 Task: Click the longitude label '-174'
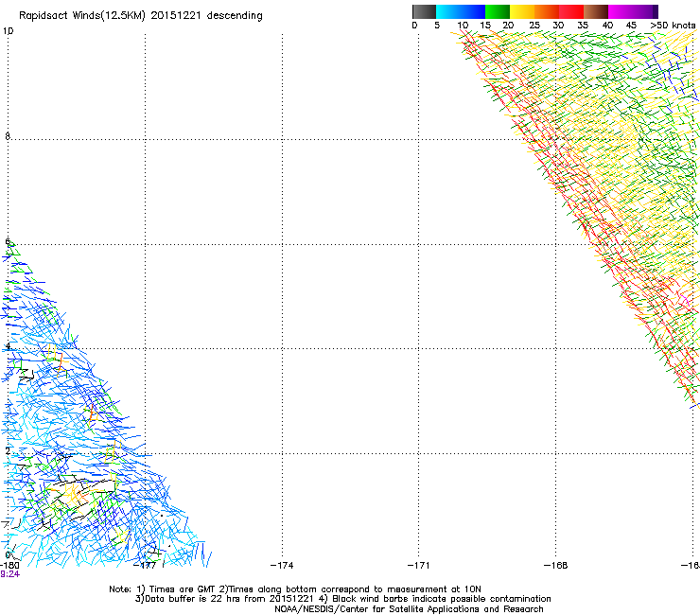click(282, 566)
